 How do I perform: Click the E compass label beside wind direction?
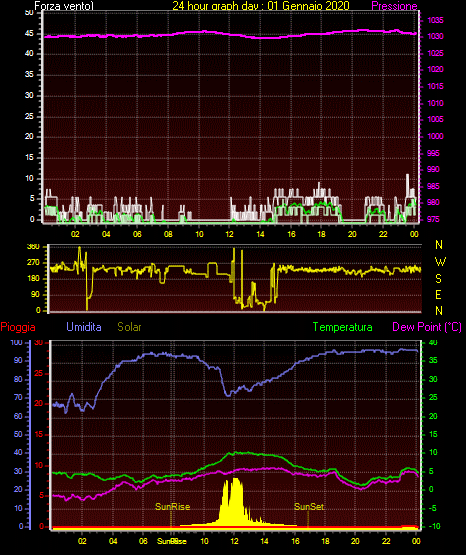[x=438, y=294]
